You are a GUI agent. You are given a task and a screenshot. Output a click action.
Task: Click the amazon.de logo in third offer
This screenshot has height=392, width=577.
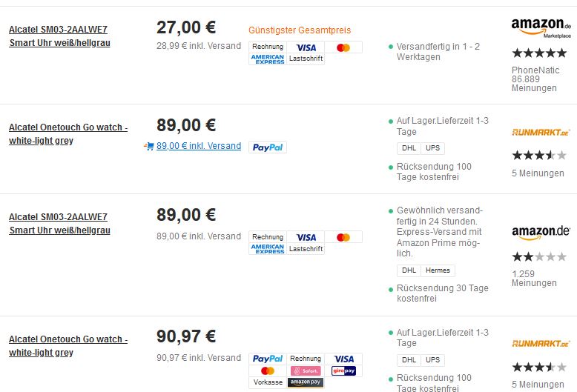pos(541,233)
